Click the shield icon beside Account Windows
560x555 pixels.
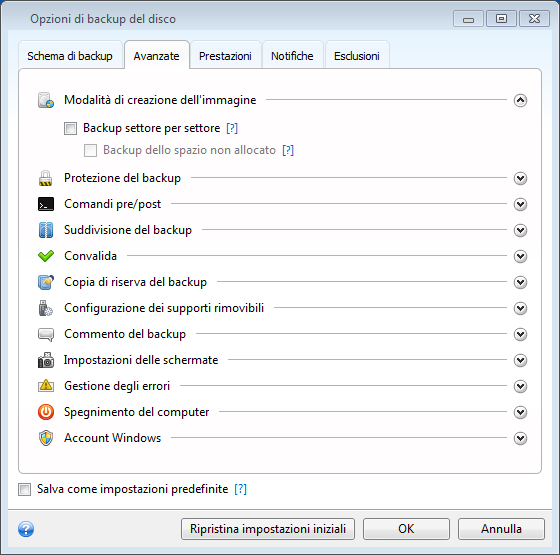tap(46, 438)
